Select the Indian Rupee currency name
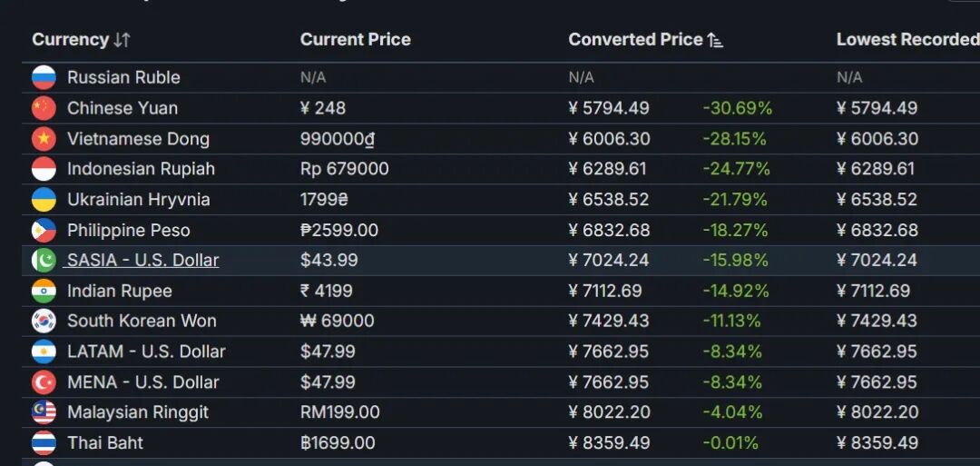980x466 pixels. (120, 291)
